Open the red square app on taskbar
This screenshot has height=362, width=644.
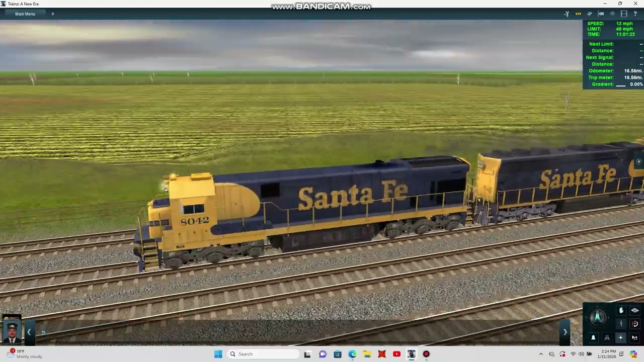coord(382,354)
